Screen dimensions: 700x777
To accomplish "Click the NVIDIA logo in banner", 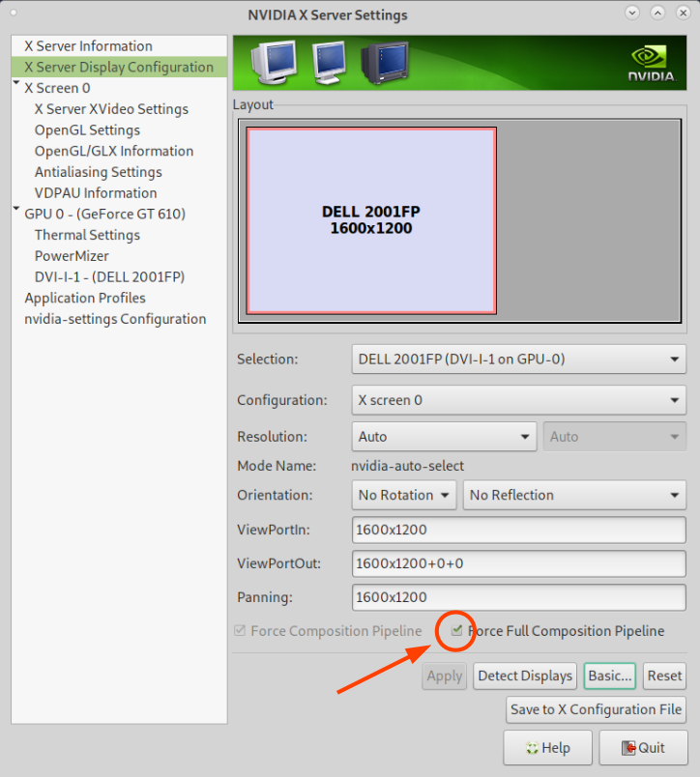I will pos(652,64).
